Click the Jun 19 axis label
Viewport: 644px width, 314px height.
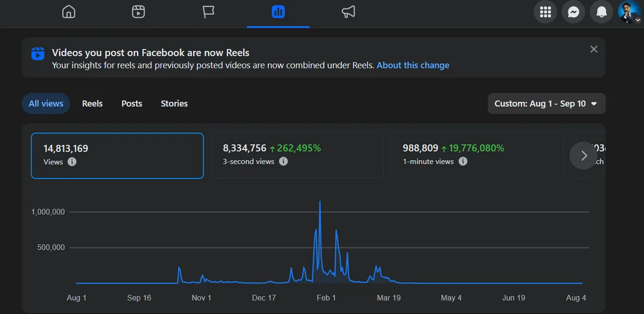[x=514, y=298]
